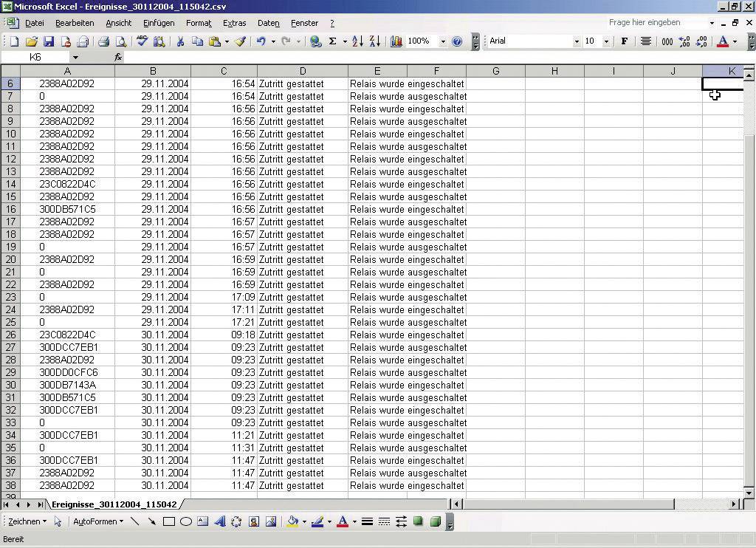The width and height of the screenshot is (756, 548).
Task: Insert a WordArt object
Action: (x=221, y=521)
